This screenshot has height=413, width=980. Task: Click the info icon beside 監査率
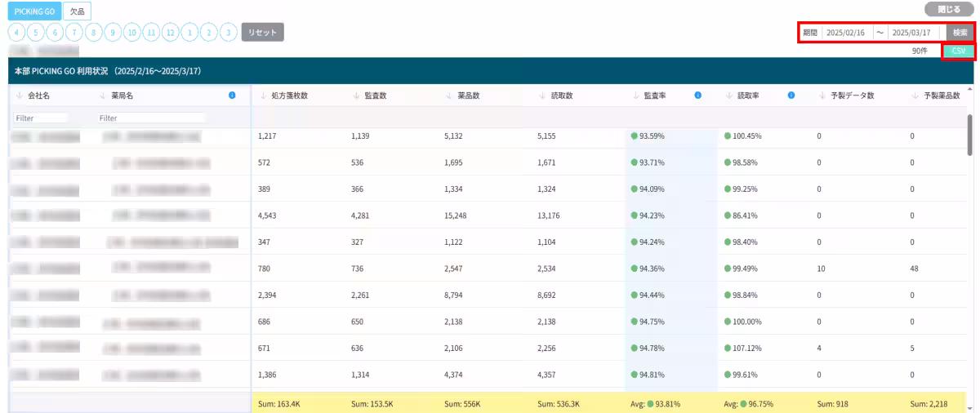click(x=698, y=95)
